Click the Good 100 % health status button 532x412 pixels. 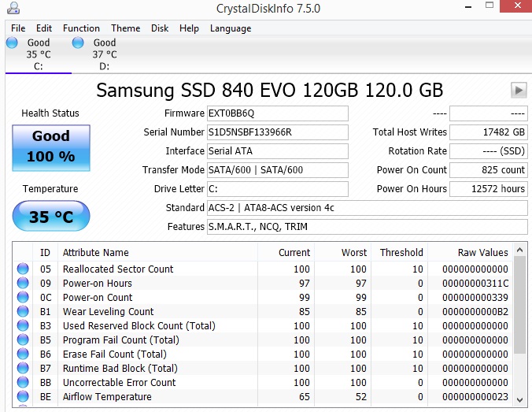pos(51,148)
